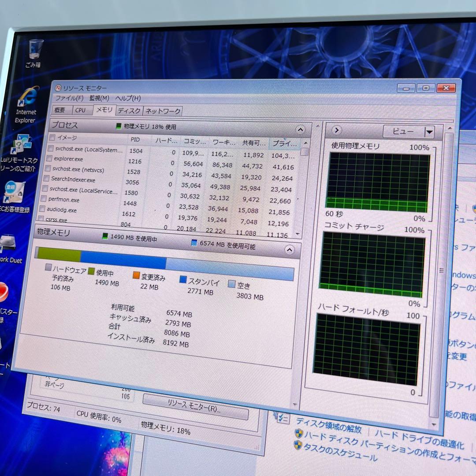Viewport: 476px width, 476px height.
Task: Open the ビュー dropdown arrow
Action: [429, 132]
